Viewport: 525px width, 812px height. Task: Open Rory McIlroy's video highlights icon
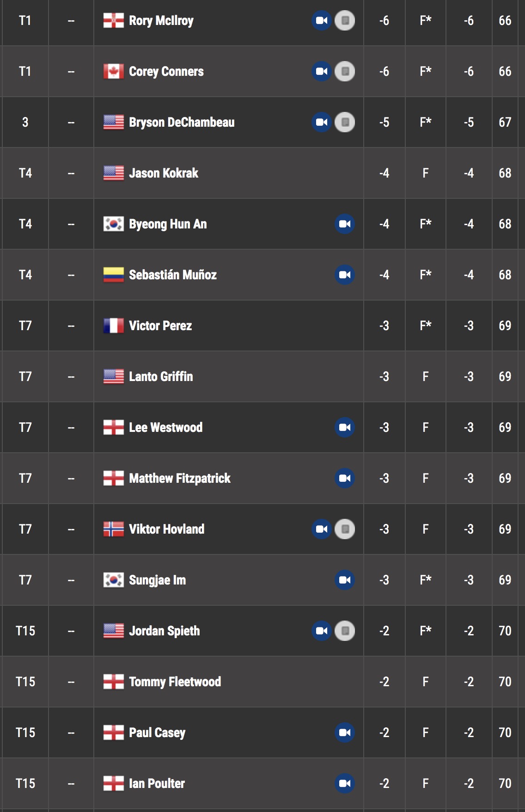pyautogui.click(x=322, y=20)
